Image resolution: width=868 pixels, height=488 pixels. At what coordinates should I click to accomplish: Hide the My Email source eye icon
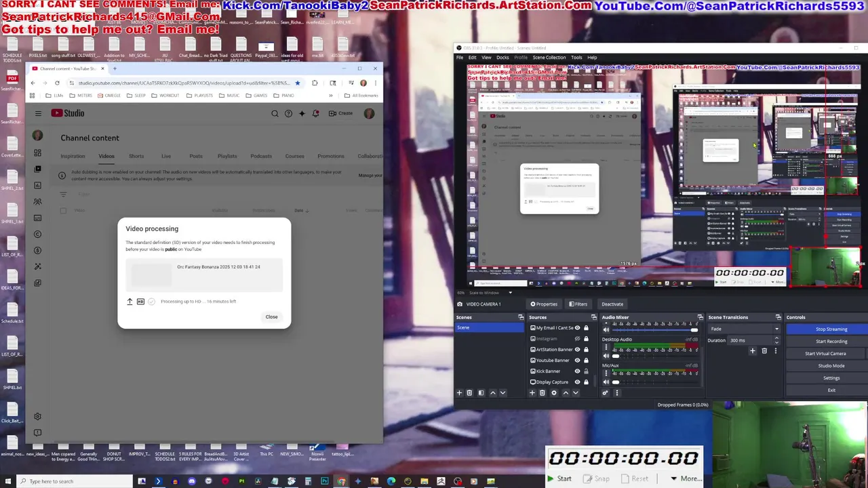[x=578, y=328]
